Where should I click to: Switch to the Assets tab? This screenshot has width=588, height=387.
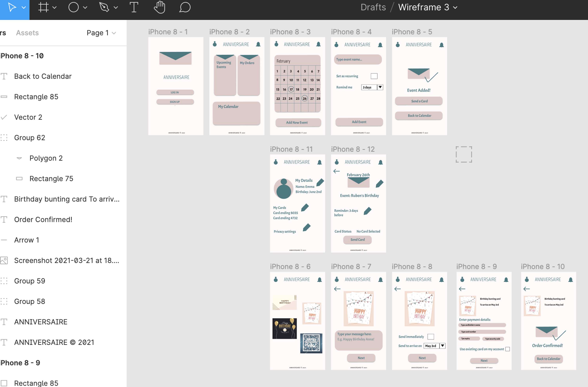(27, 33)
